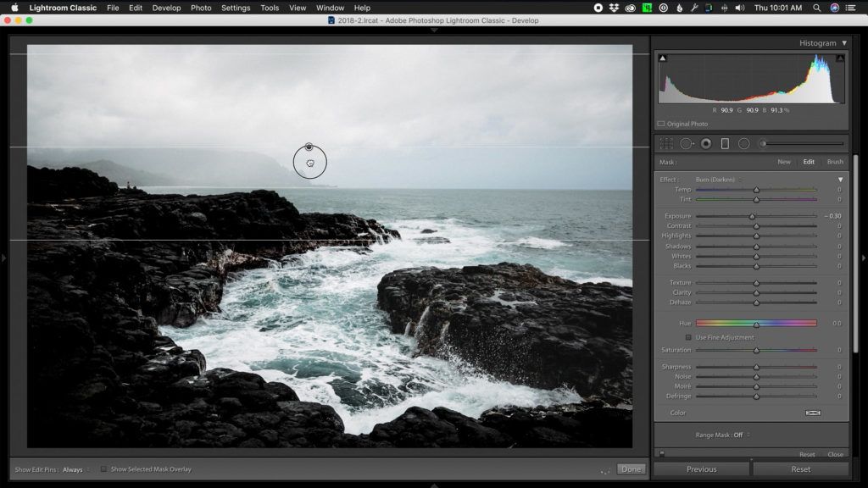The height and width of the screenshot is (488, 868).
Task: Select the Graduated Filter tool
Action: [725, 143]
